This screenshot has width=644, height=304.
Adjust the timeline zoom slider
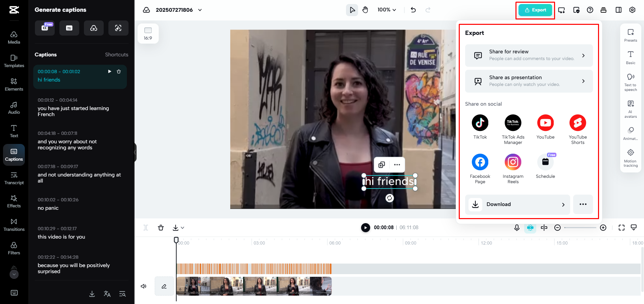[x=580, y=227]
